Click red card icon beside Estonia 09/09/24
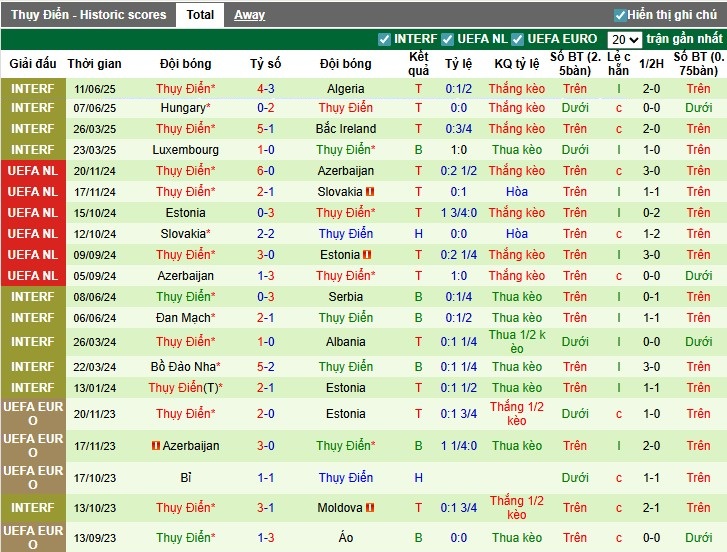The image size is (727, 552). coord(367,254)
